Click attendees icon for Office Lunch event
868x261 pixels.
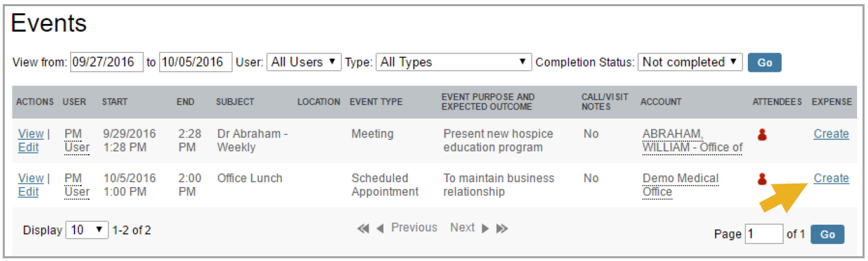[761, 179]
